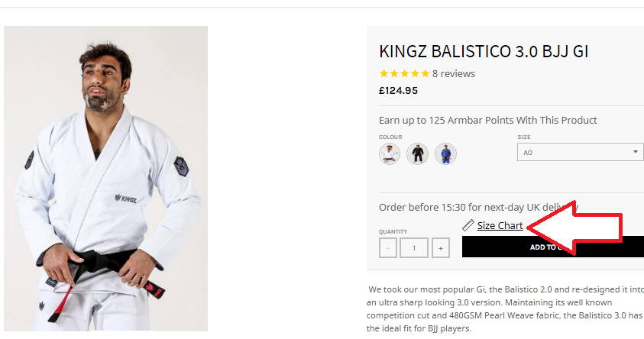Click the Kingz Balistico 3.0 BJJ Gi title
Screen dimensions: 644x339
click(x=484, y=52)
